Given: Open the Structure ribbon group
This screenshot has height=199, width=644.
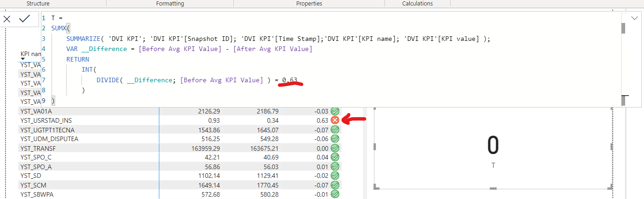Looking at the screenshot, I should (x=38, y=3).
